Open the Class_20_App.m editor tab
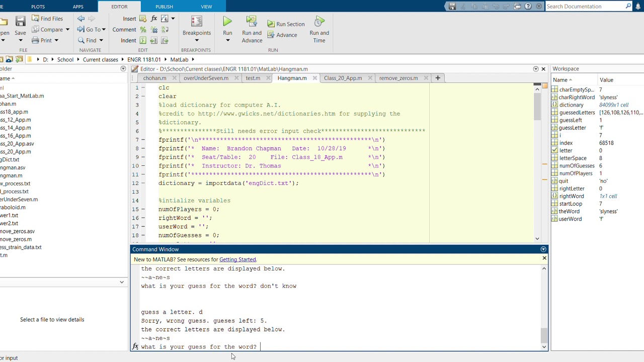 343,78
